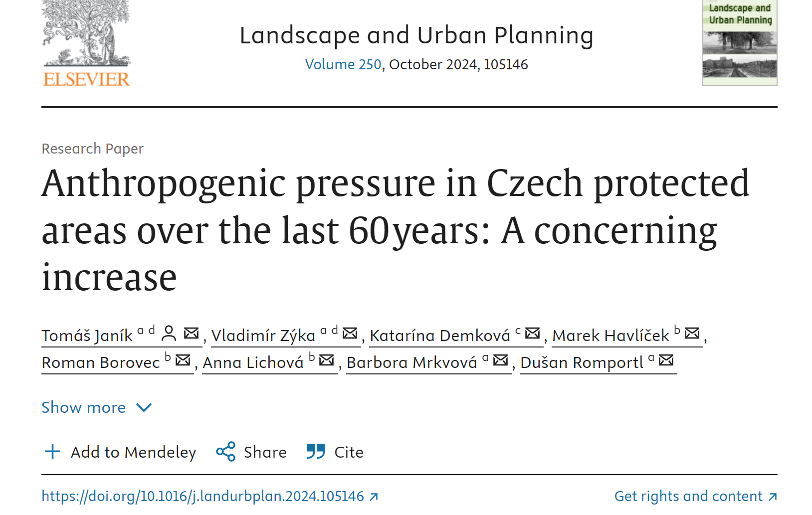Click envelope icon beside Anna Lichová
This screenshot has height=515, width=812.
click(x=327, y=360)
